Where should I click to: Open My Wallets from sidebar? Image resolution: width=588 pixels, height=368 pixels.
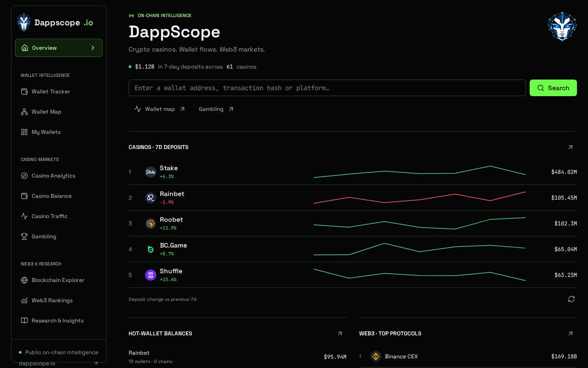point(59,132)
